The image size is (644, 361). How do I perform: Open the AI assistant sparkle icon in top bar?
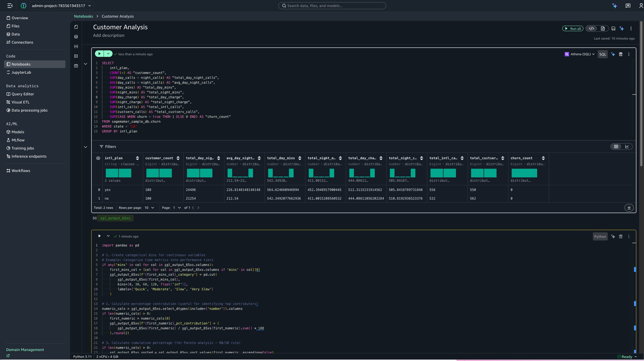tap(615, 6)
